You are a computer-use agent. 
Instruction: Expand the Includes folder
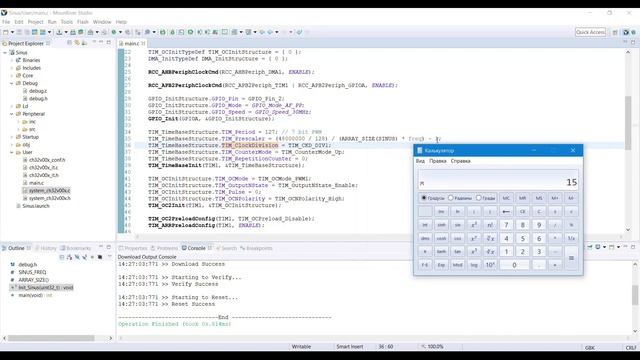tap(12, 68)
